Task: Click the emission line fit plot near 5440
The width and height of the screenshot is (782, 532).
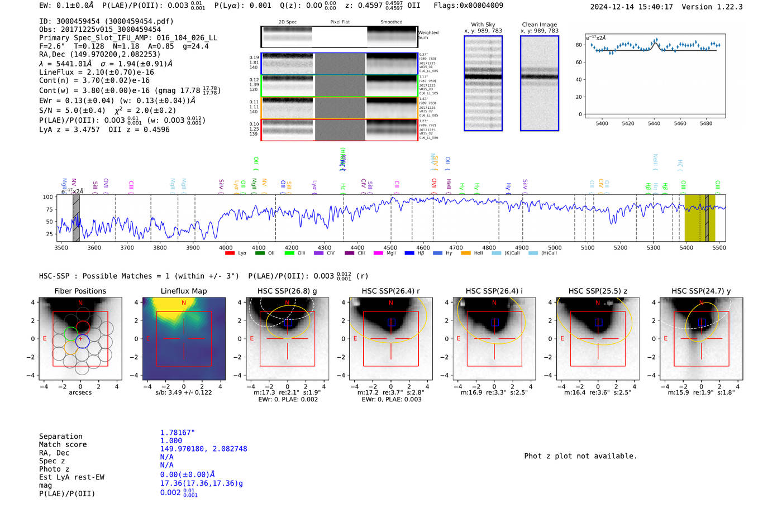Action: tap(655, 76)
